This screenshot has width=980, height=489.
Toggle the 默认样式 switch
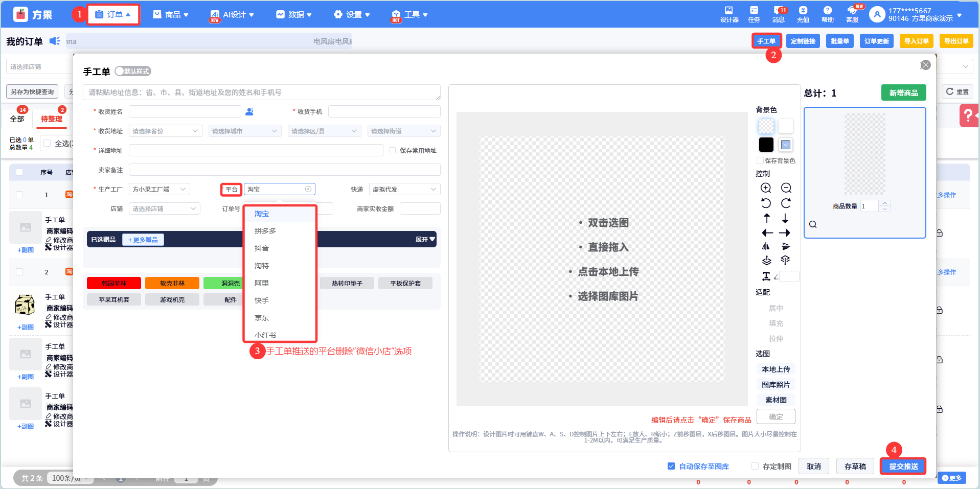coord(133,72)
